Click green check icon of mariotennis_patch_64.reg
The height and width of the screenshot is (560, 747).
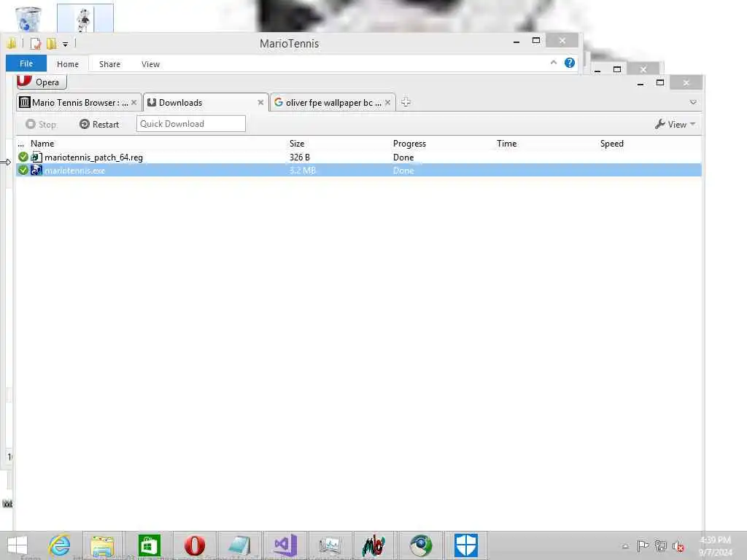coord(23,157)
